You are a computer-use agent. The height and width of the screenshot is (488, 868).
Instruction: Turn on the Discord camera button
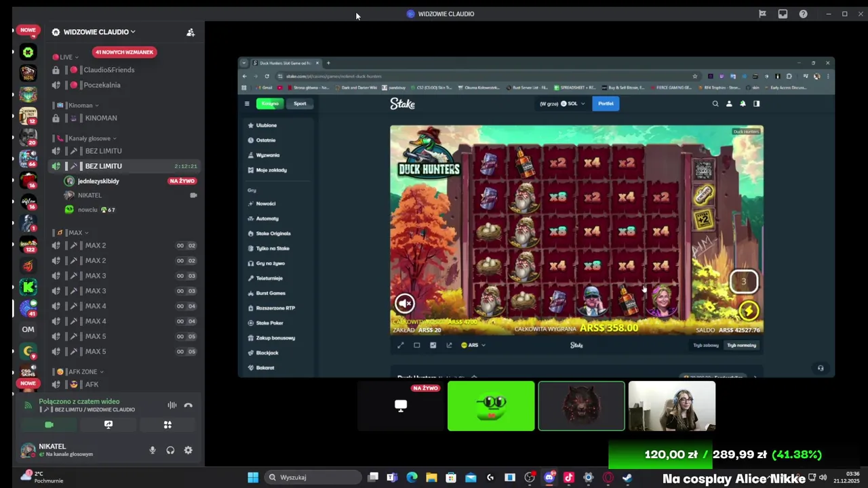(49, 424)
